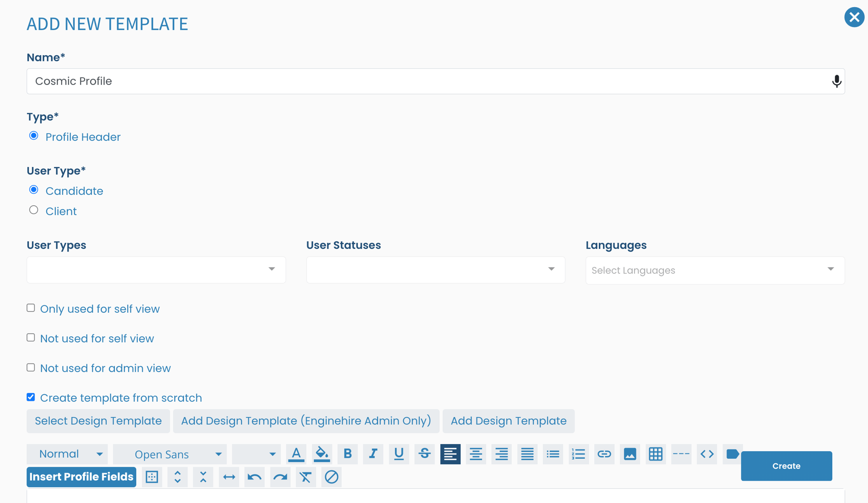Open the Normal paragraph style dropdown
The width and height of the screenshot is (868, 503).
67,454
